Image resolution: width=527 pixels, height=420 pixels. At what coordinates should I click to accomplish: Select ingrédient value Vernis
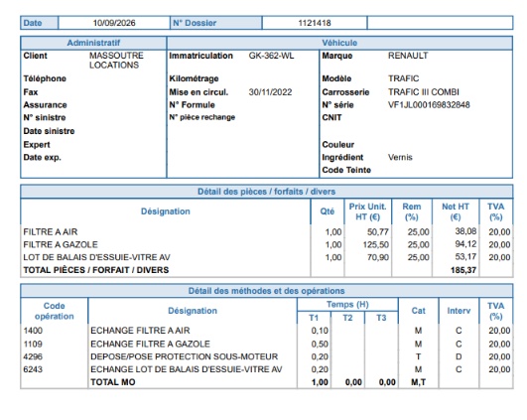coord(400,157)
